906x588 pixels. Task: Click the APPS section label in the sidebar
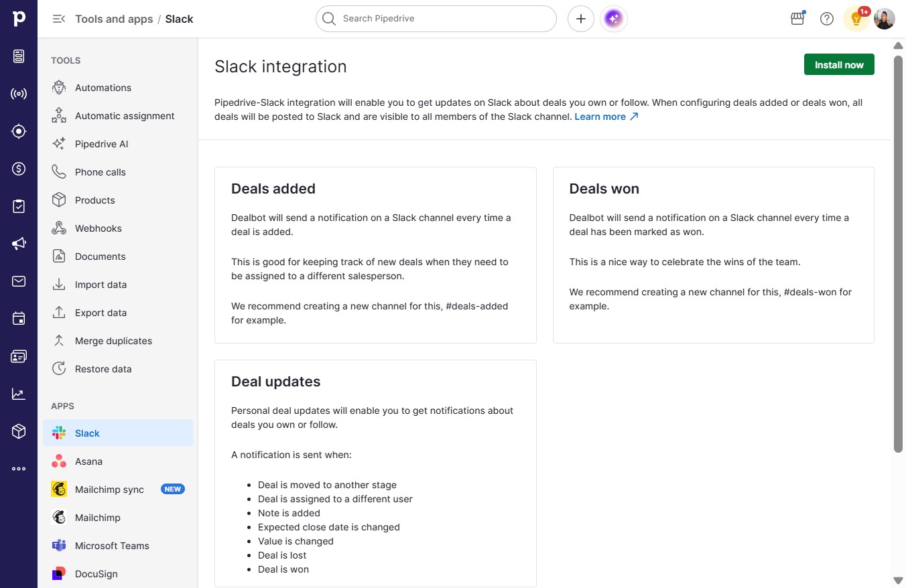[x=62, y=406]
